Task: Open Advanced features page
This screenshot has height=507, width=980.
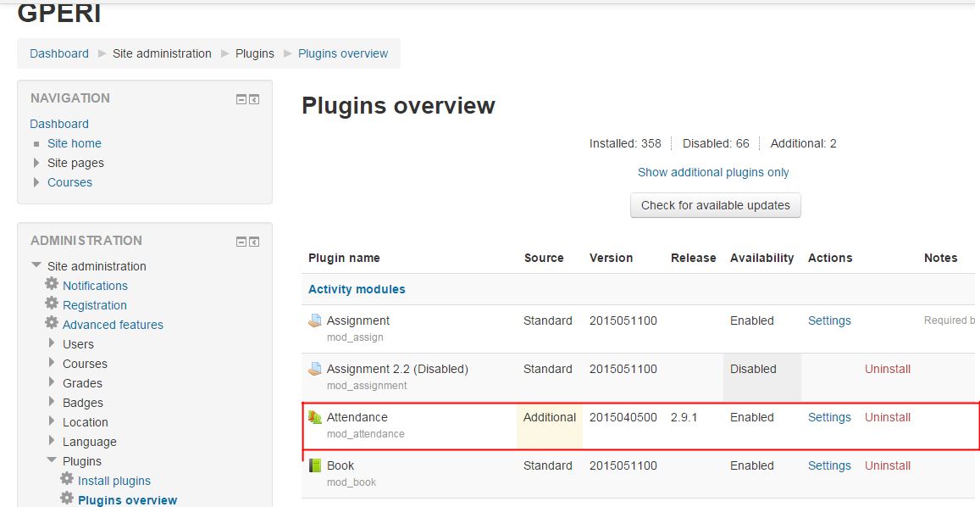Action: coord(114,325)
